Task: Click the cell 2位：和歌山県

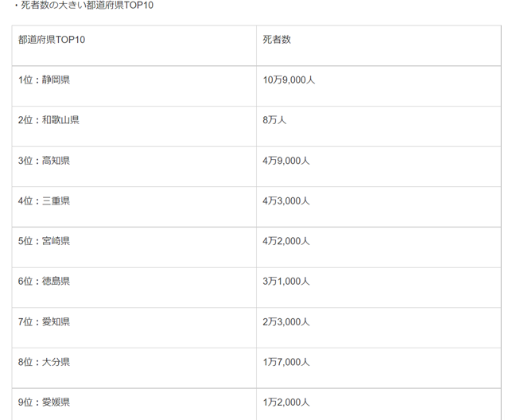Action: point(49,120)
